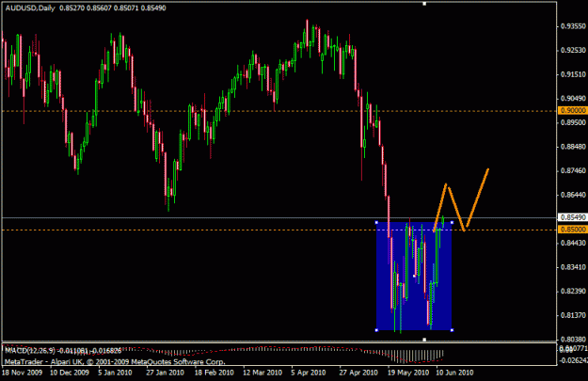Click the 0.82390 price axis label

click(573, 291)
